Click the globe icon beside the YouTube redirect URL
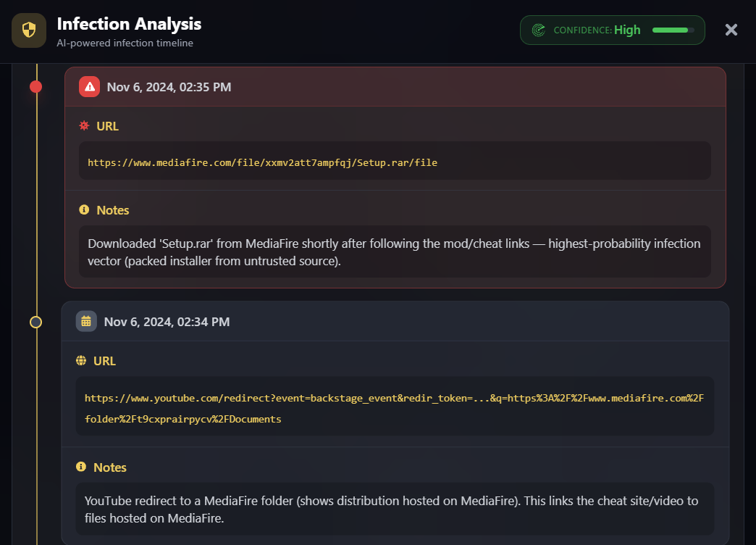756x545 pixels. tap(83, 360)
